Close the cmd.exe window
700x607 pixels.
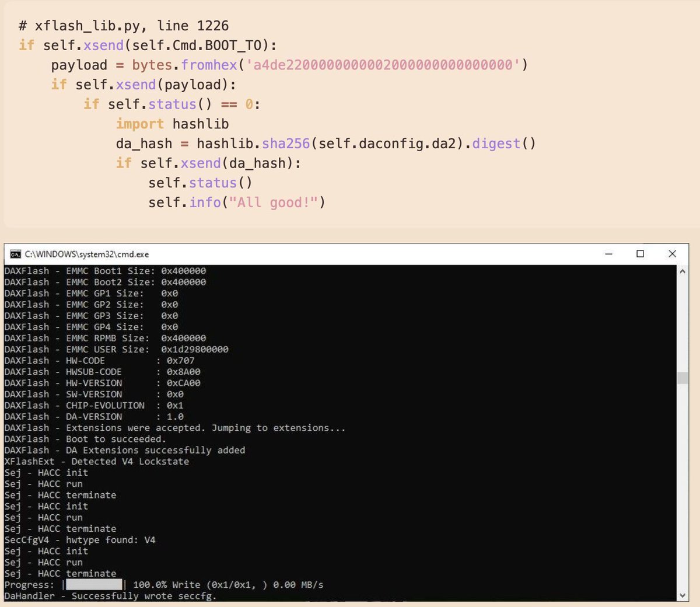point(672,254)
